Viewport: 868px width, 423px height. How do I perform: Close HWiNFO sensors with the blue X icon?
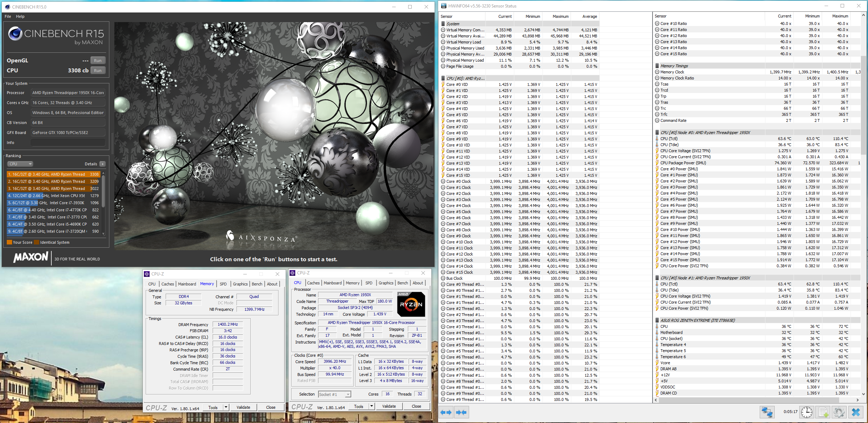[856, 412]
